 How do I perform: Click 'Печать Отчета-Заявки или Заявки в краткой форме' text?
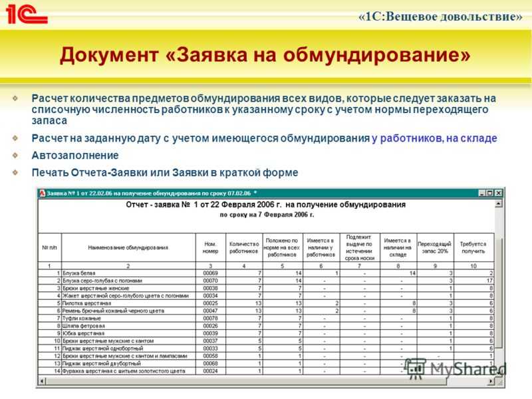pos(165,172)
